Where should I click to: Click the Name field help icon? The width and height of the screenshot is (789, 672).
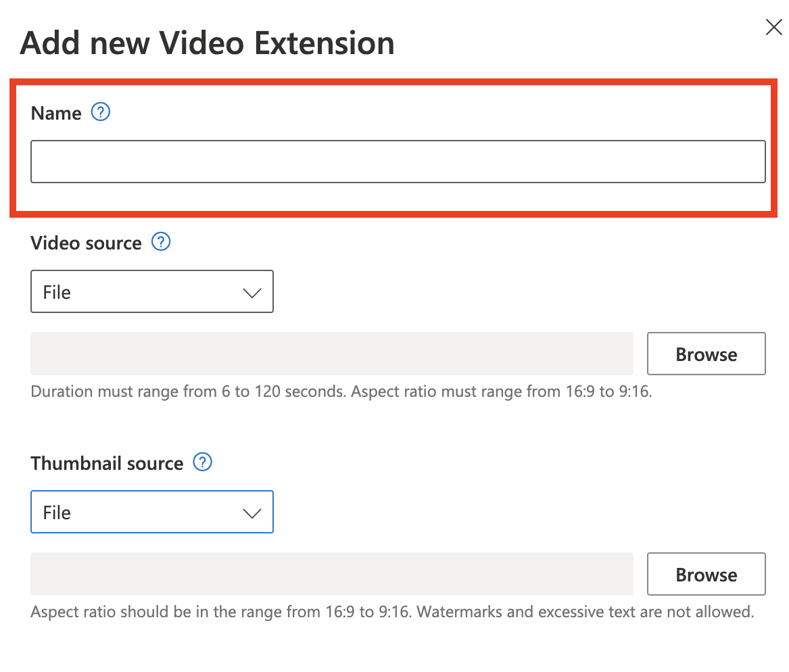tap(101, 112)
